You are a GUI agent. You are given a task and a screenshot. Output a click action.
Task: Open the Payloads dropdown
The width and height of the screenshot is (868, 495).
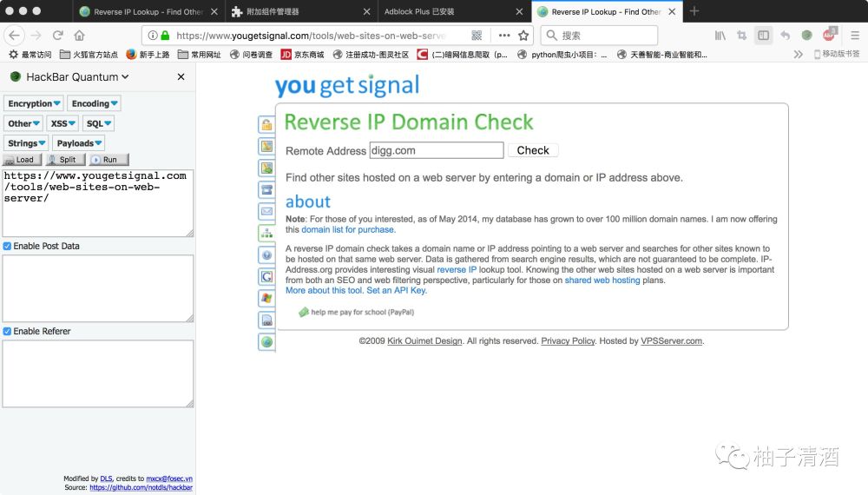click(x=79, y=143)
